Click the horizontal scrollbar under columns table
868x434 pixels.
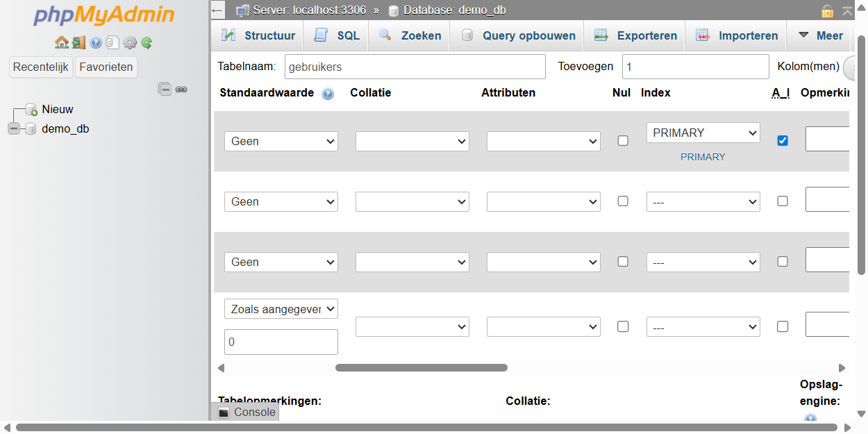click(x=421, y=368)
